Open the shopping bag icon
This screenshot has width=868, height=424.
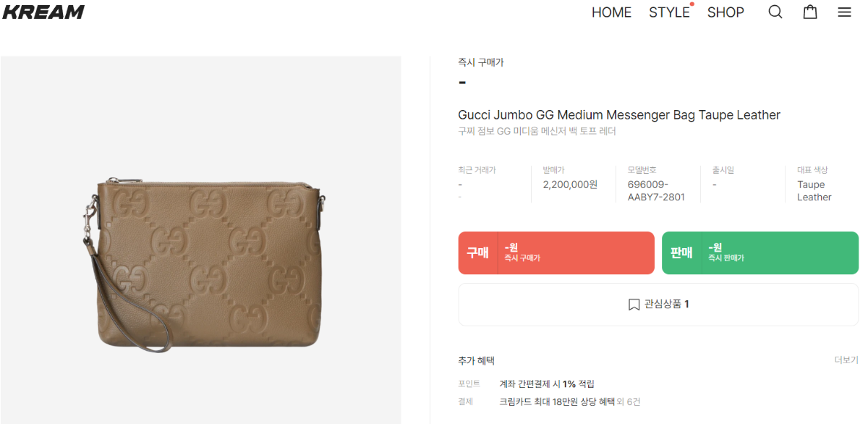pos(810,12)
